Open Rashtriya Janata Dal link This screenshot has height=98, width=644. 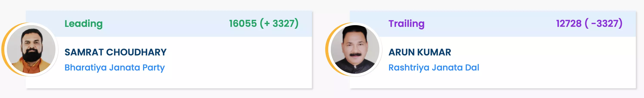coord(434,67)
